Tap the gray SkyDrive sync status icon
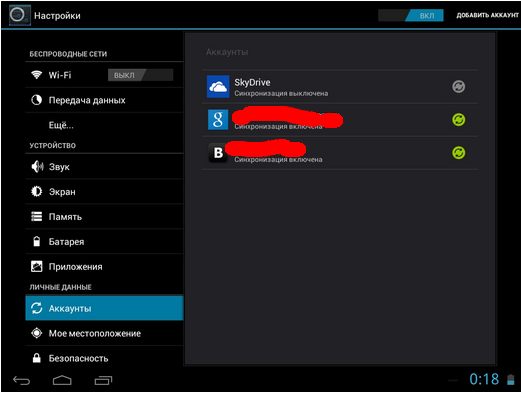521x393 pixels. click(458, 87)
